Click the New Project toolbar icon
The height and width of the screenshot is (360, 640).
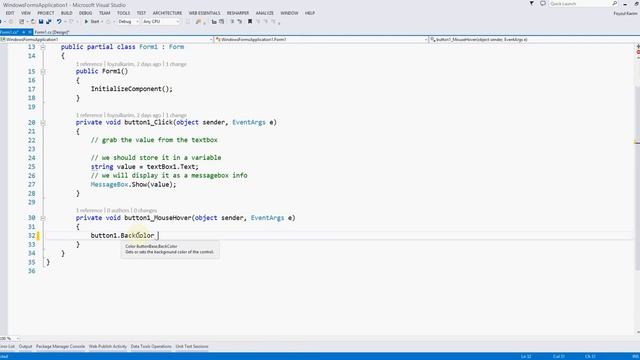tap(22, 22)
